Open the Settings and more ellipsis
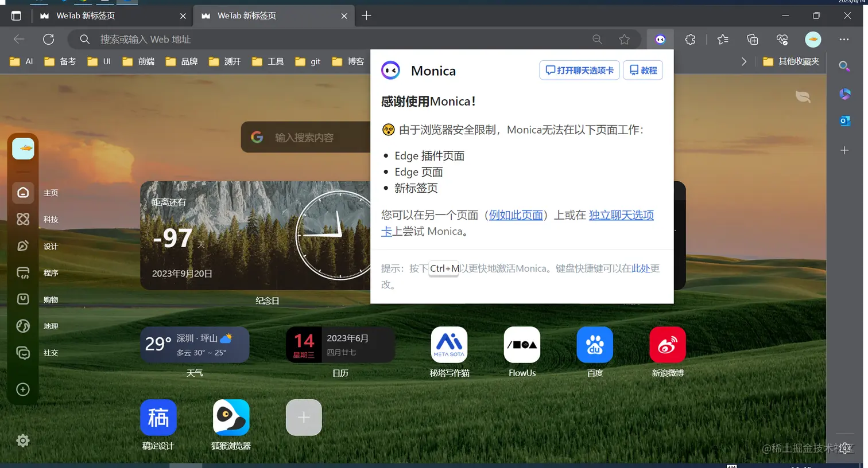The height and width of the screenshot is (468, 868). click(x=844, y=40)
